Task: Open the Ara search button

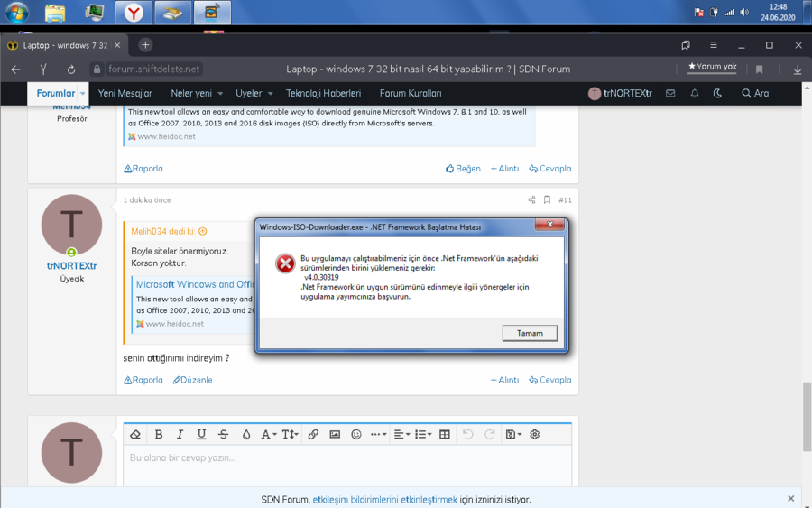Action: pyautogui.click(x=755, y=93)
